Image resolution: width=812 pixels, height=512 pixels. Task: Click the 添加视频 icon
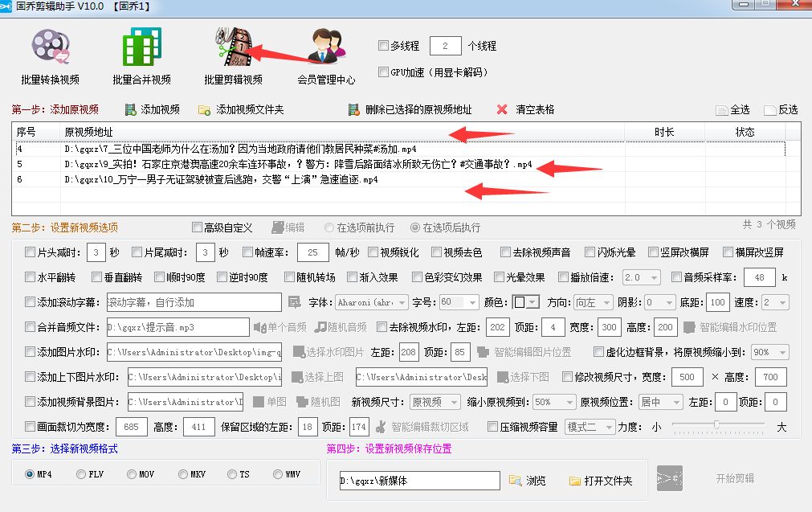130,110
